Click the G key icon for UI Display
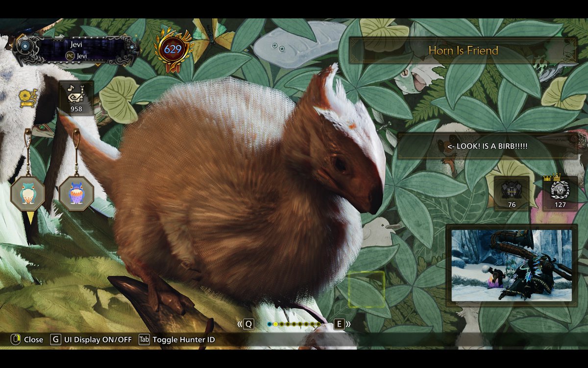 click(55, 339)
